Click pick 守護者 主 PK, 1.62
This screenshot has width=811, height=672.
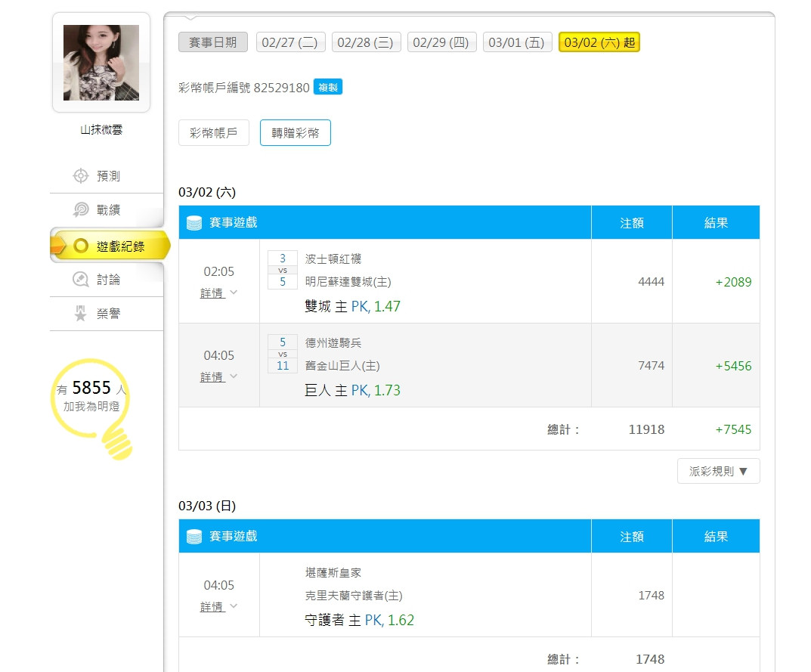click(x=360, y=620)
